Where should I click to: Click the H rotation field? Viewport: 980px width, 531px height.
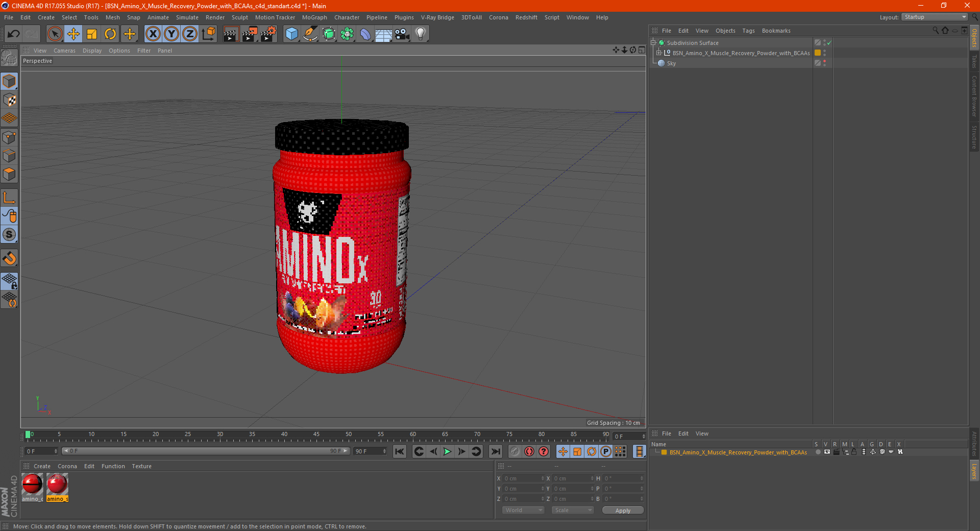click(624, 478)
